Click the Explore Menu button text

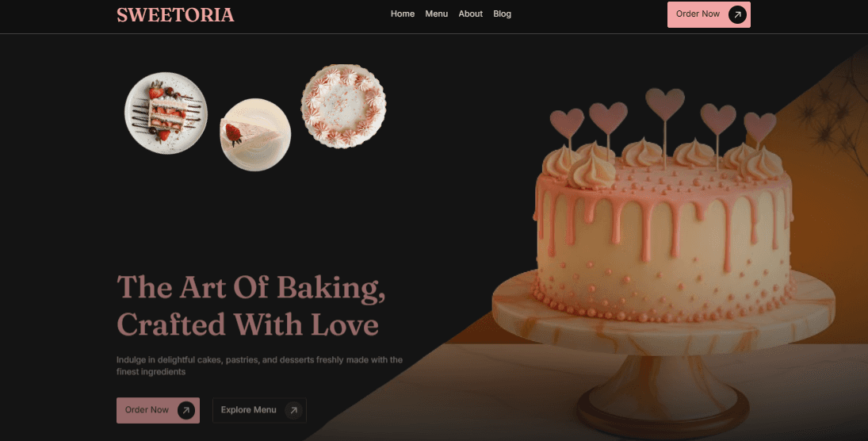[x=249, y=410]
